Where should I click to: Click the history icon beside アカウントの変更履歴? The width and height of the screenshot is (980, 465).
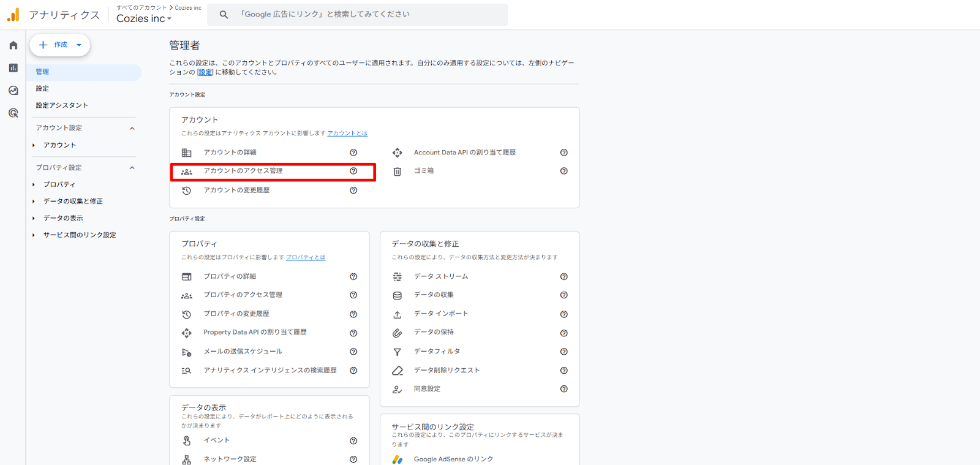pyautogui.click(x=187, y=191)
